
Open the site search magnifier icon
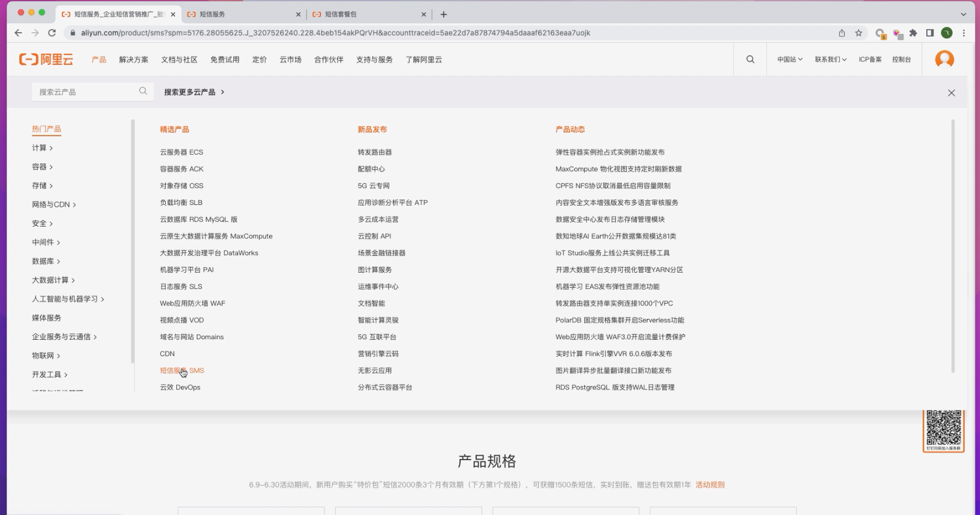[750, 59]
